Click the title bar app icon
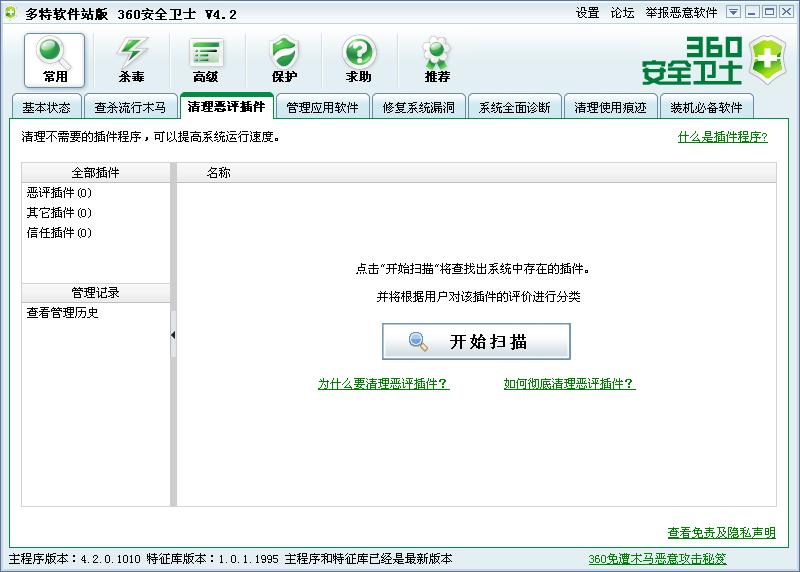The width and height of the screenshot is (800, 572). click(x=10, y=13)
